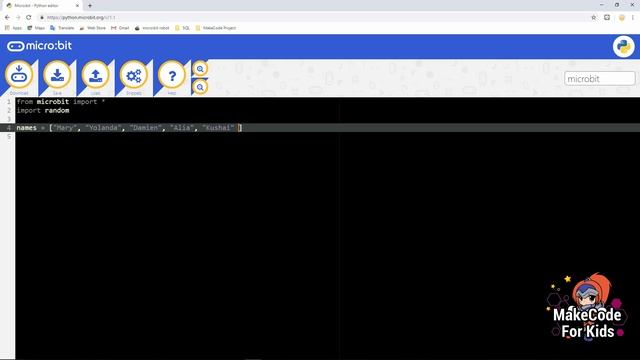Click the script name field 'microbit'

pos(600,79)
